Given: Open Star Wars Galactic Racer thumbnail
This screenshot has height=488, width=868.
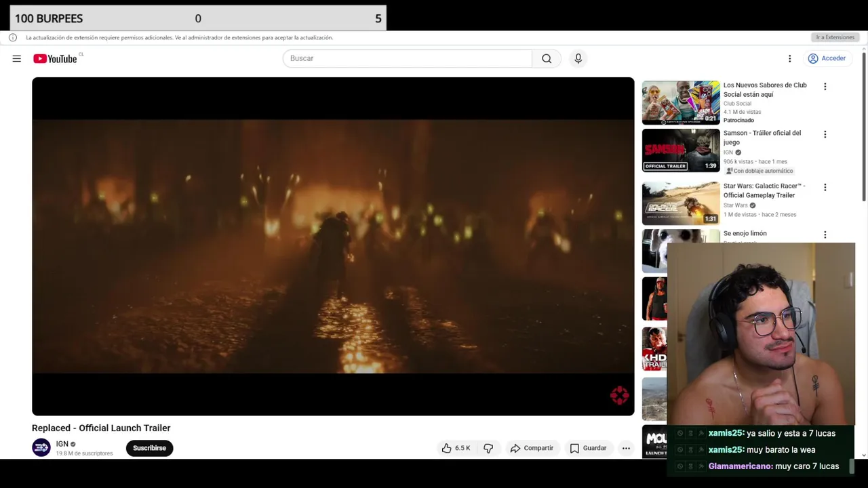Looking at the screenshot, I should [x=681, y=203].
